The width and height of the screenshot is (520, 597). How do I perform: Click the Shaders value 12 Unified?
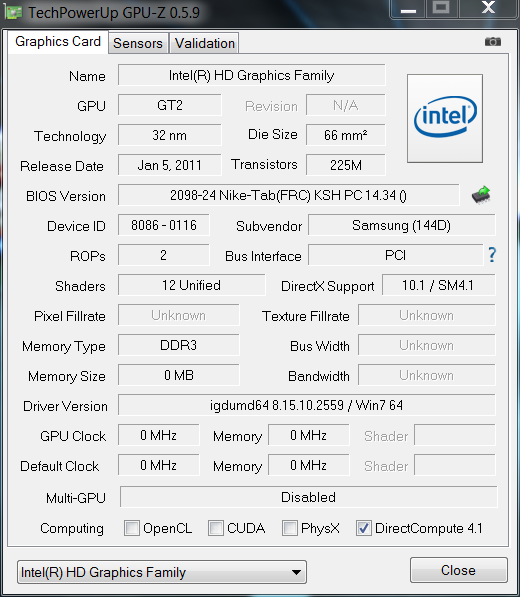click(x=191, y=285)
